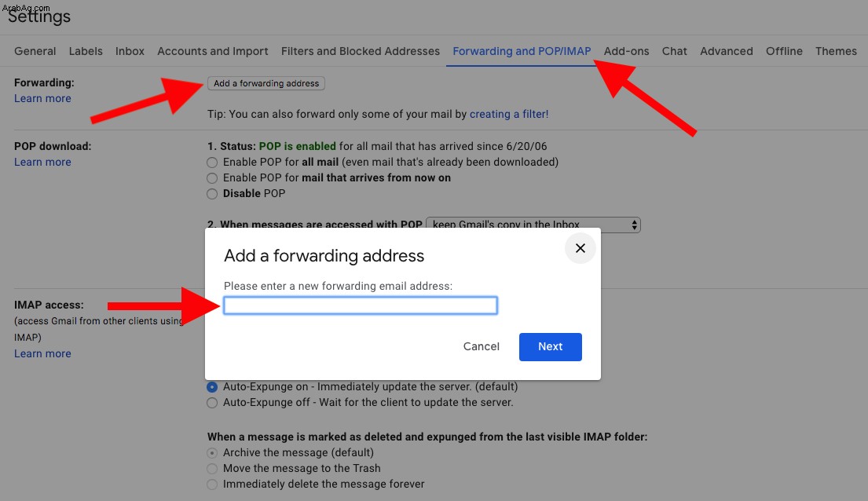Open the keep Gmail's copy dropdown
Image resolution: width=868 pixels, height=501 pixels.
point(533,225)
